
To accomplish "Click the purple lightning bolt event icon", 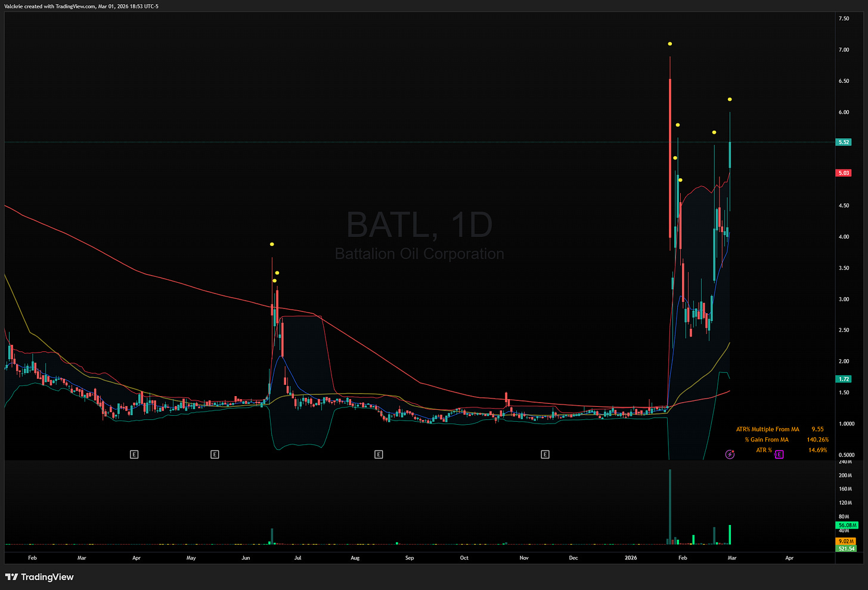I will pos(730,455).
